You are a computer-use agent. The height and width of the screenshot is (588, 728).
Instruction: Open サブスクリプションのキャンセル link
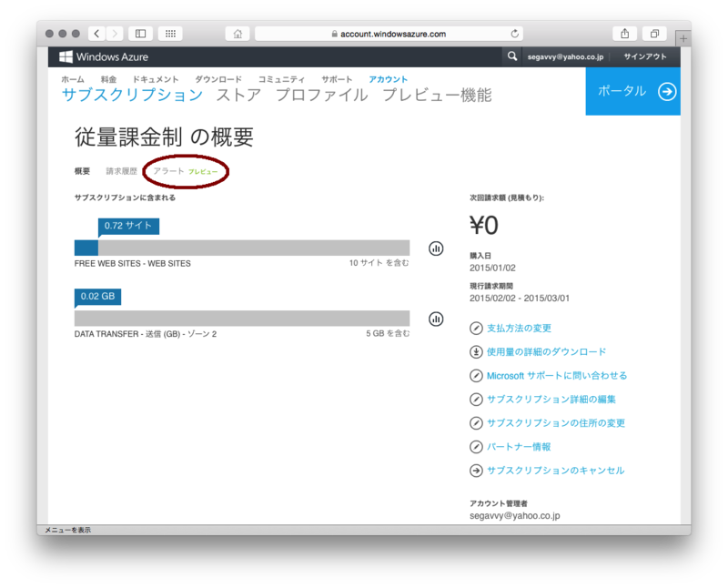coord(555,471)
